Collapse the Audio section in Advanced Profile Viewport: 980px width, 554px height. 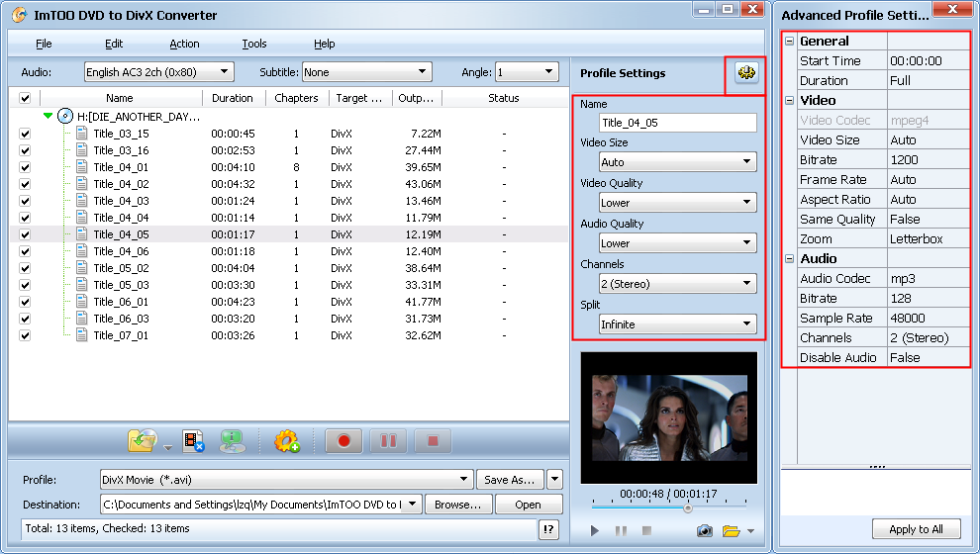[789, 258]
